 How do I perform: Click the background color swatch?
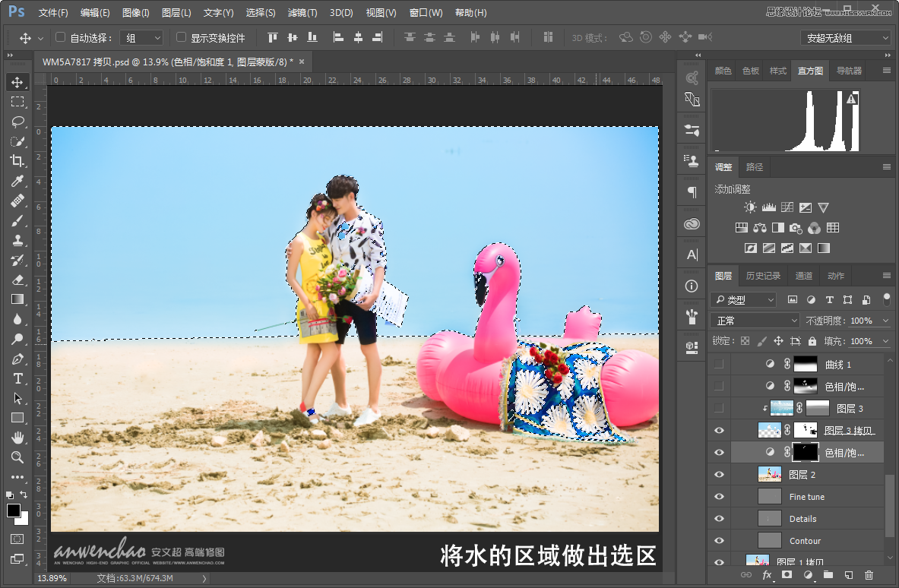(x=23, y=520)
